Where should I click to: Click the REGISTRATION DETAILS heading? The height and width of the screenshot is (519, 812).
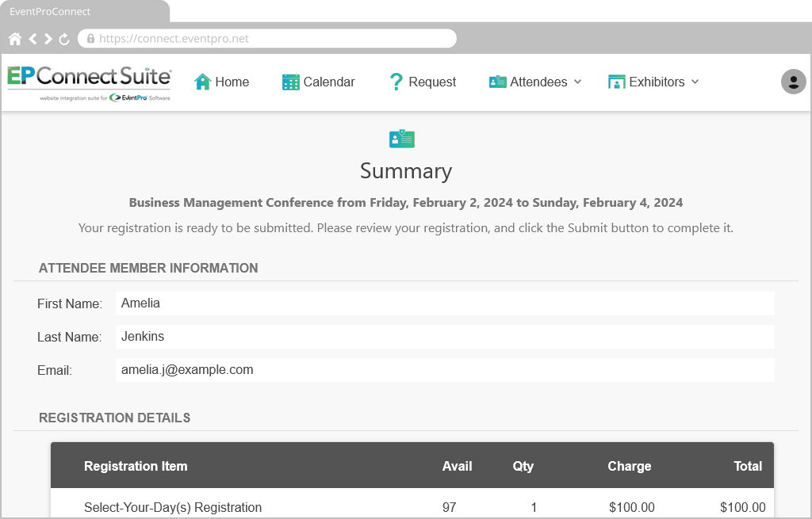click(x=114, y=418)
